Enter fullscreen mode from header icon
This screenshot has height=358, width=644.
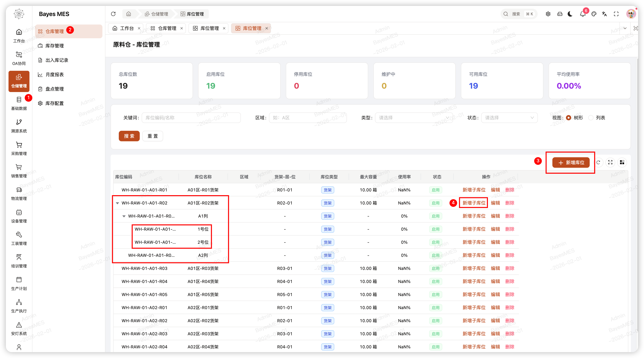coord(616,14)
